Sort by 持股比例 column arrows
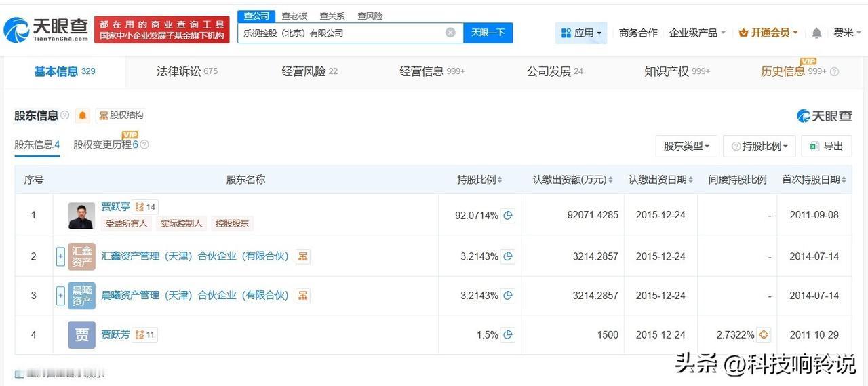The height and width of the screenshot is (386, 868). pos(500,180)
